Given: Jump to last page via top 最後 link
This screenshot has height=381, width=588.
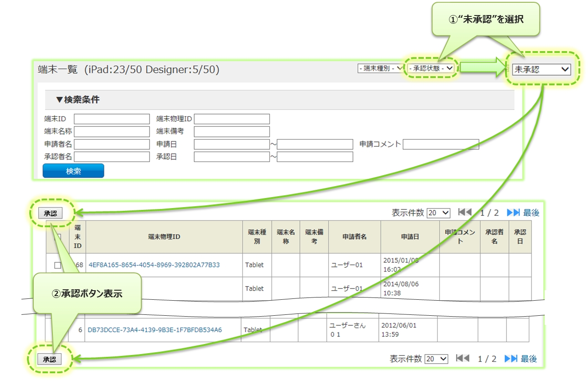Looking at the screenshot, I should (x=531, y=213).
